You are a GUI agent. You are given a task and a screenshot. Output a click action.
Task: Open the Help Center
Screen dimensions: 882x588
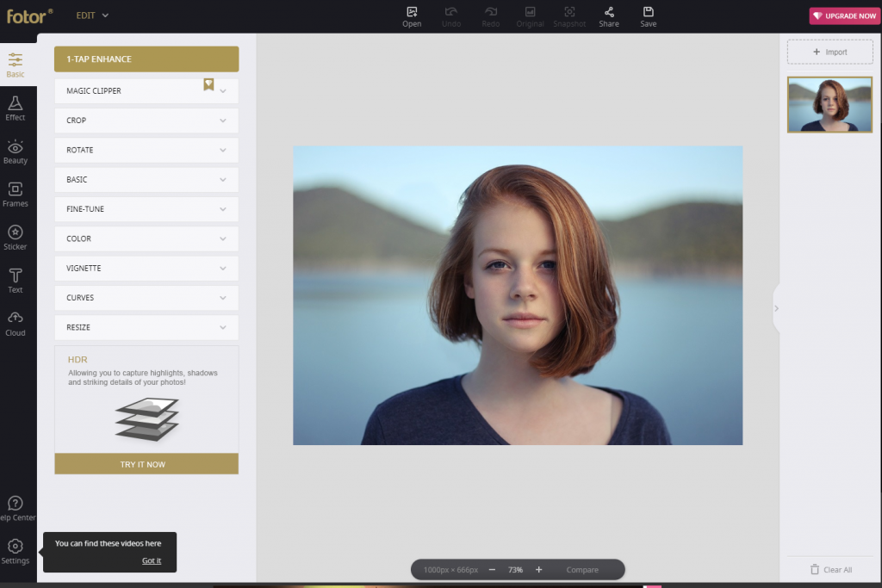pyautogui.click(x=16, y=508)
